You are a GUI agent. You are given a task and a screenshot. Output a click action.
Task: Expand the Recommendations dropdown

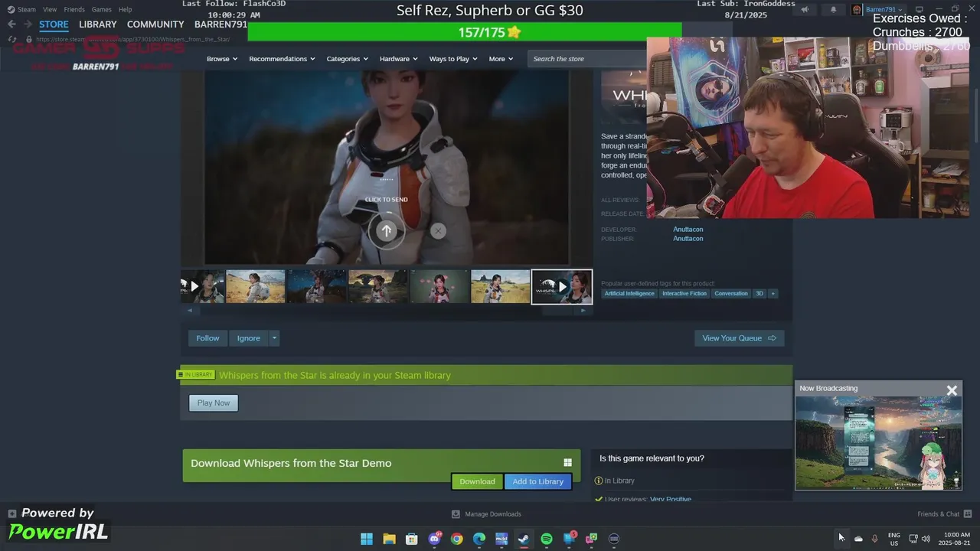pyautogui.click(x=282, y=59)
